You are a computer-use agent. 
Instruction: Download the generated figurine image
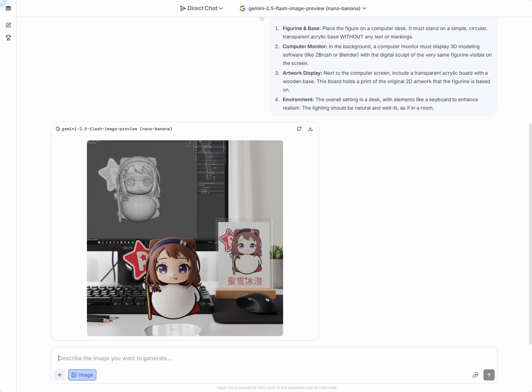tap(310, 129)
